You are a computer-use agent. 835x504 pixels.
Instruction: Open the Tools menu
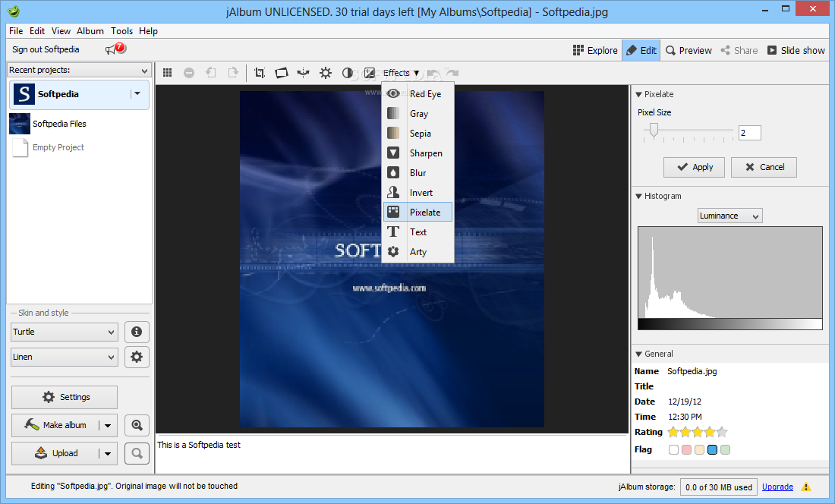tap(122, 31)
